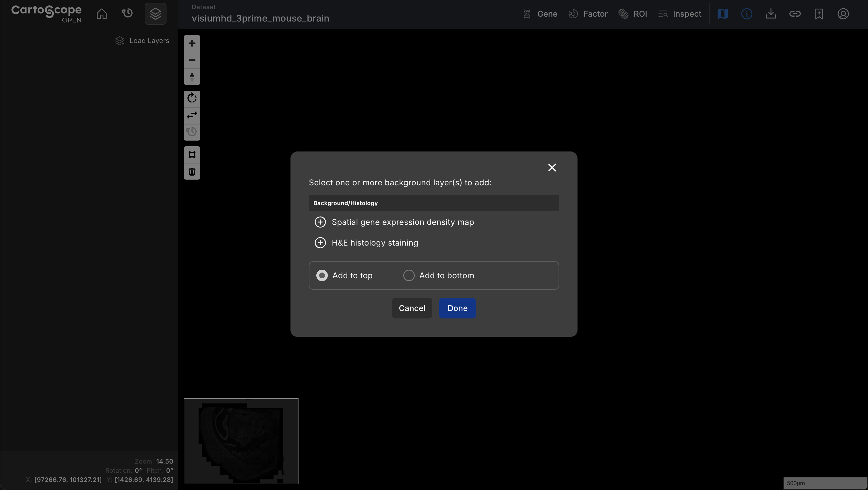Screen dimensions: 868x490
Task: Click the Cancel button
Action: [412, 308]
